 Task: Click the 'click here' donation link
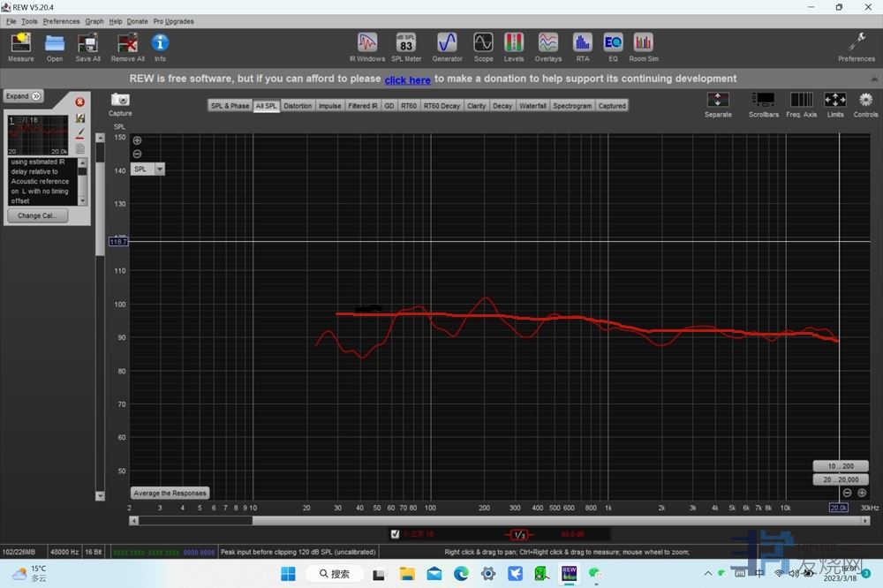(407, 79)
